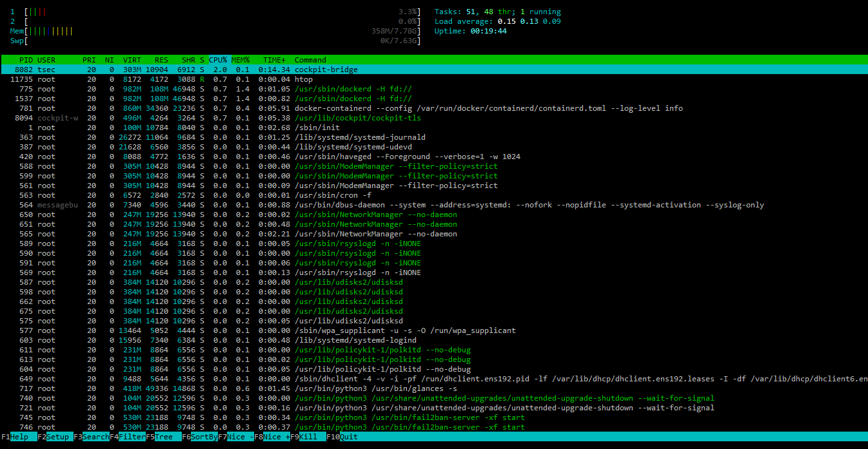Select NetworkManager process with PID 650

tap(434, 215)
